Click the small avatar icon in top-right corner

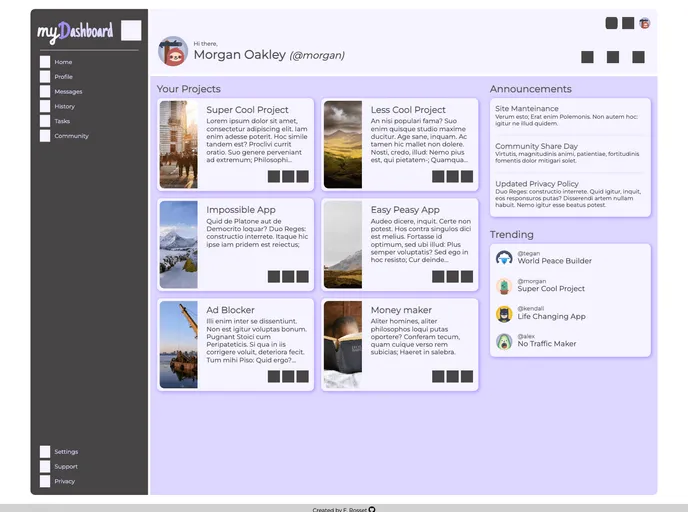click(645, 23)
